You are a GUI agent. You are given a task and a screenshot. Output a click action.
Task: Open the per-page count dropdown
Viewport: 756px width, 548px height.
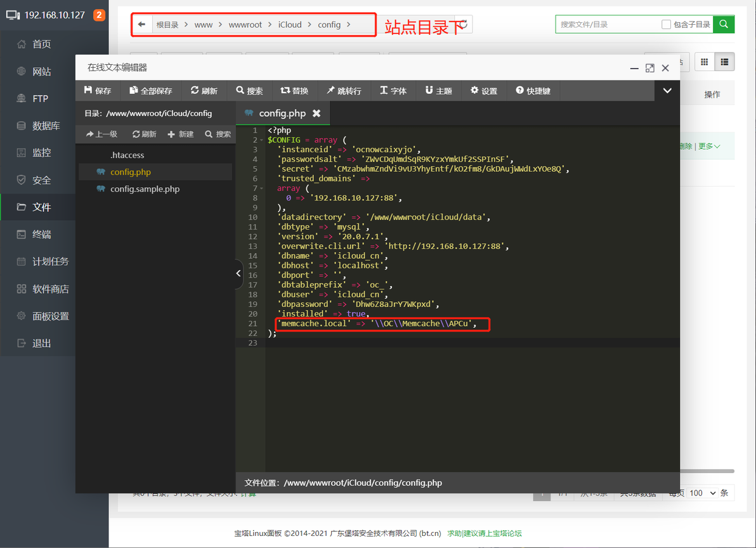[x=702, y=493]
